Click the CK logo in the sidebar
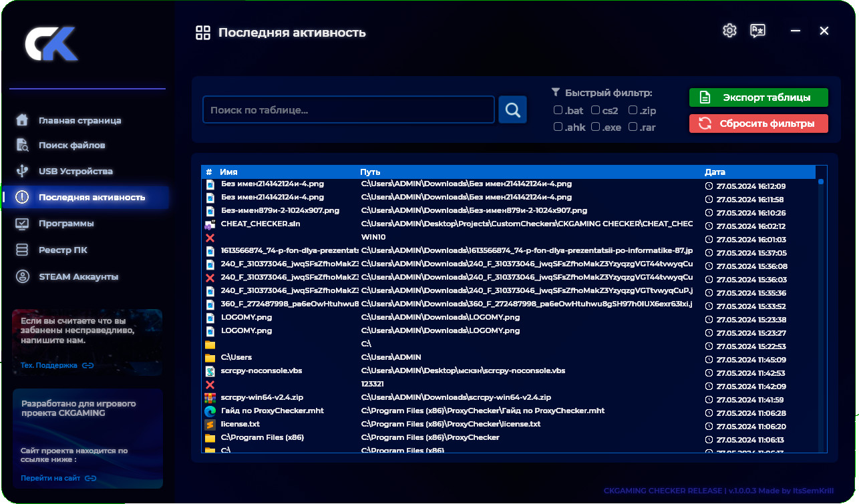Screen dimensions: 859x504 click(x=51, y=44)
